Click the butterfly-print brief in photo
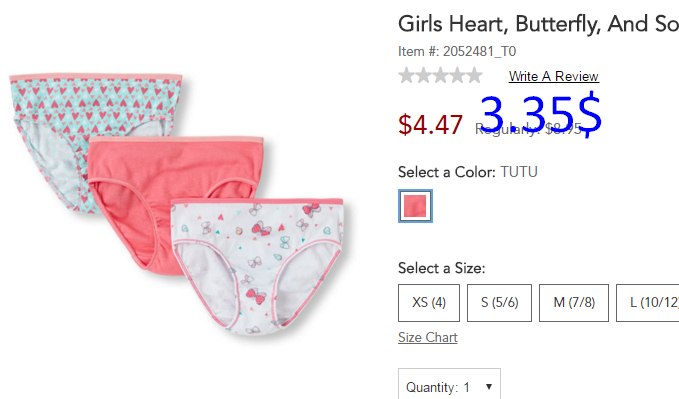The height and width of the screenshot is (399, 679). [258, 264]
